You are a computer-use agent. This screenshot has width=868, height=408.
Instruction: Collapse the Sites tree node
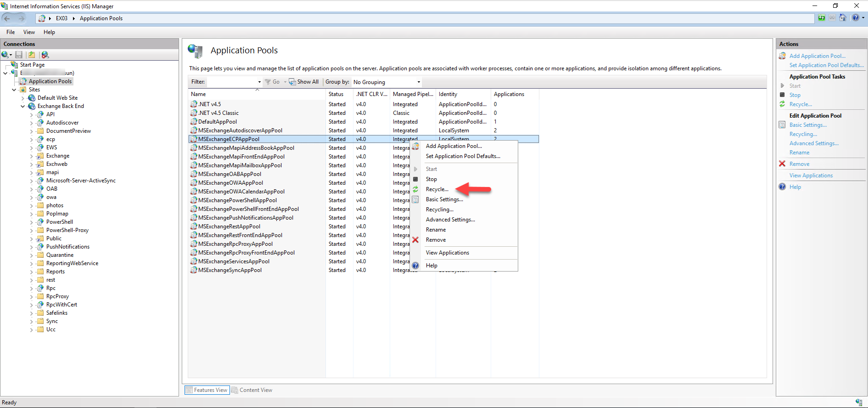click(14, 90)
